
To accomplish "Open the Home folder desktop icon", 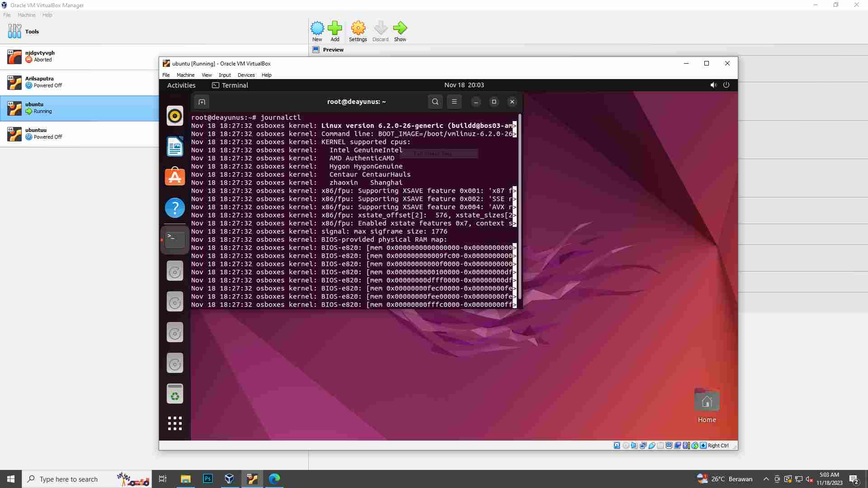I will 707,406.
